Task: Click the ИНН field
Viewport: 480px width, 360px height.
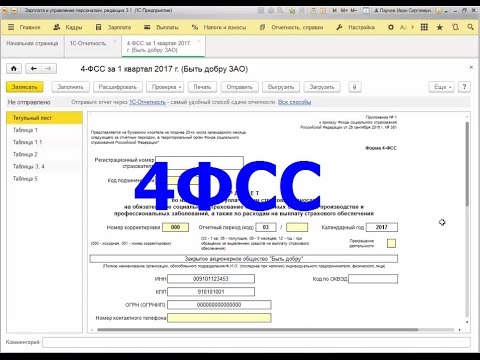Action: [x=211, y=279]
